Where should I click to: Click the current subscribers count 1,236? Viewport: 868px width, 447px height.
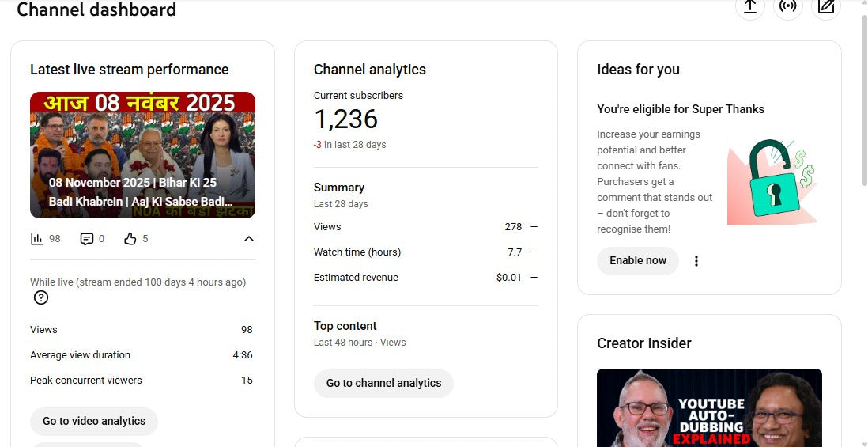click(345, 119)
